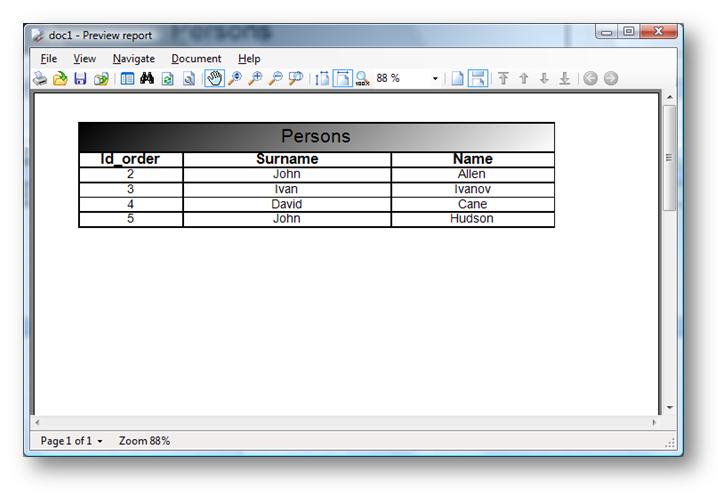Open the View menu
This screenshot has height=495, width=718.
pyautogui.click(x=85, y=59)
